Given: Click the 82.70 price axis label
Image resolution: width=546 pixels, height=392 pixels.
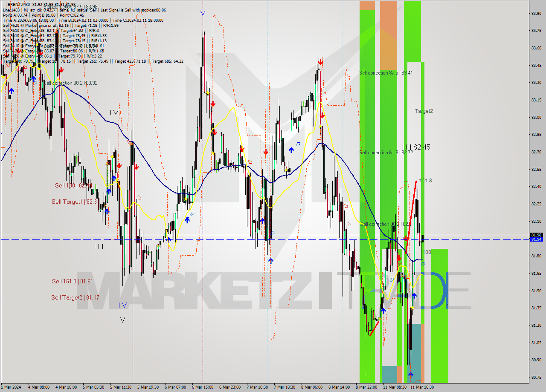Looking at the screenshot, I should pos(536,152).
